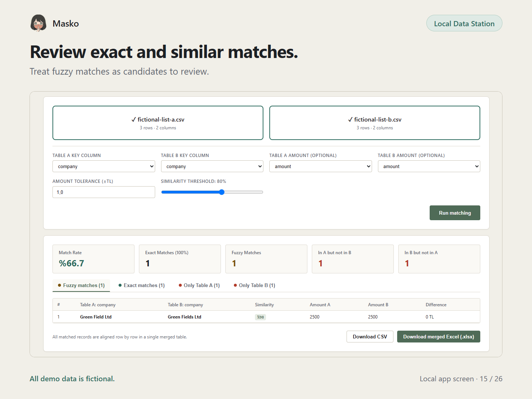Viewport: 532px width, 399px height.
Task: Click the Match Rate %66.7 card
Action: point(93,259)
